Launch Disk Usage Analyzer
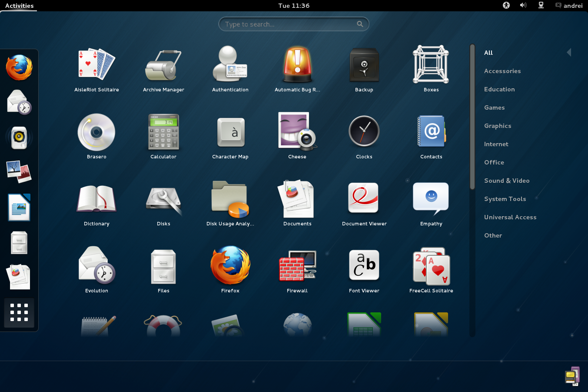The image size is (588, 392). tap(230, 203)
